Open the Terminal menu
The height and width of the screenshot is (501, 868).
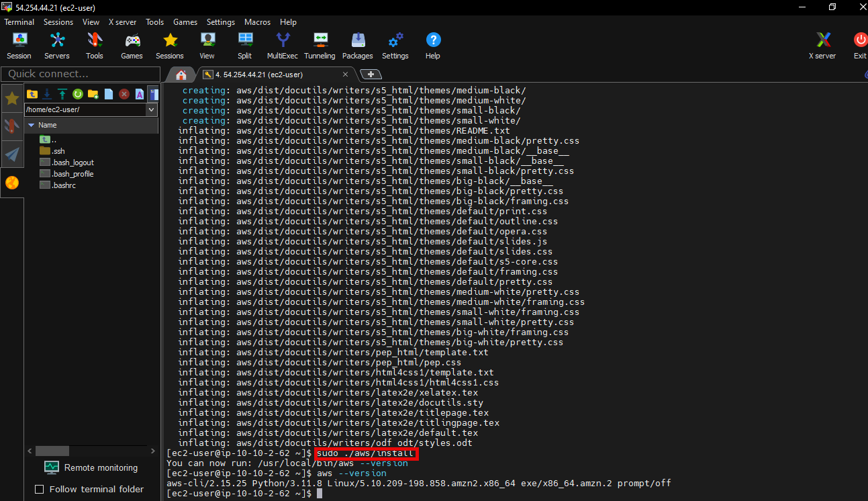pyautogui.click(x=19, y=22)
